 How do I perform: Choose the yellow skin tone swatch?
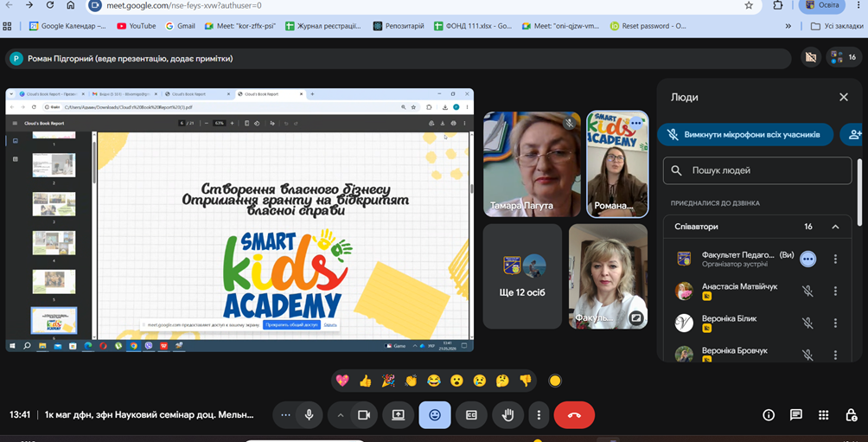(555, 381)
